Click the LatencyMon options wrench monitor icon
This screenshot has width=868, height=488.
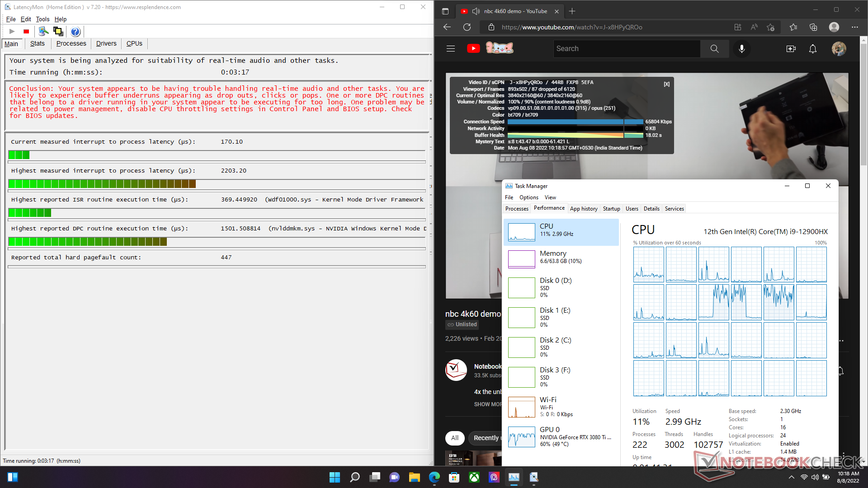[x=43, y=31]
